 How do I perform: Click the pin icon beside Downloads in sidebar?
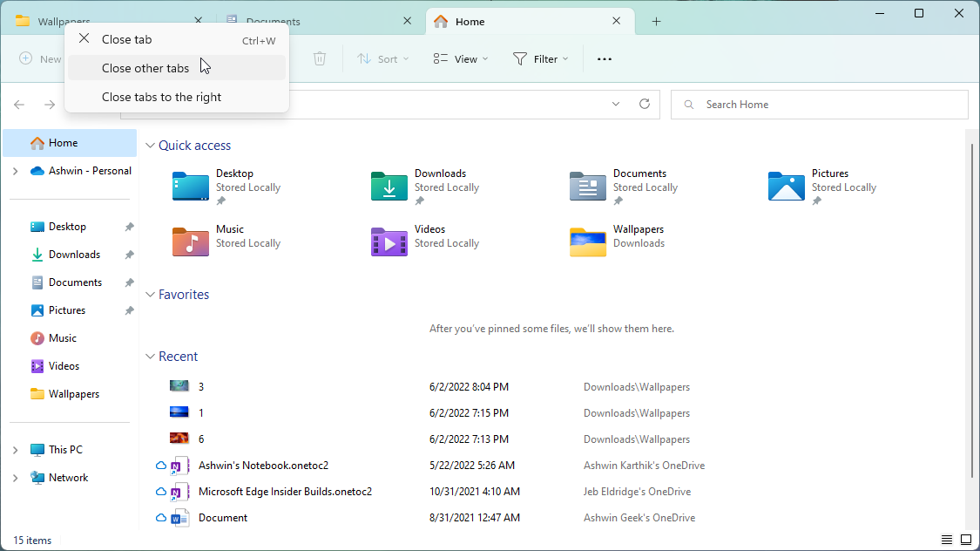tap(130, 255)
